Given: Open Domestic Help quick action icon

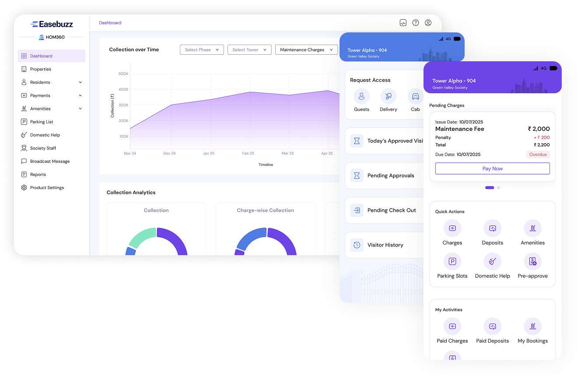Looking at the screenshot, I should click(x=492, y=262).
